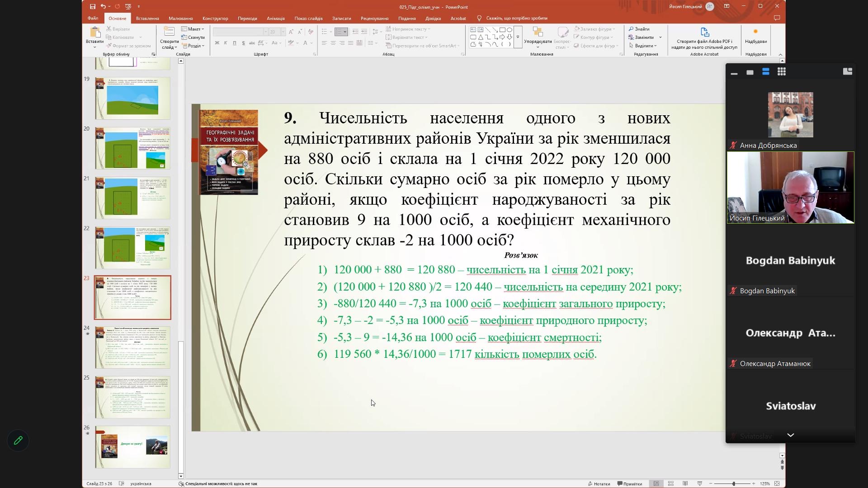Image resolution: width=868 pixels, height=488 pixels.
Task: Toggle Normal view button in status bar
Action: click(x=656, y=483)
